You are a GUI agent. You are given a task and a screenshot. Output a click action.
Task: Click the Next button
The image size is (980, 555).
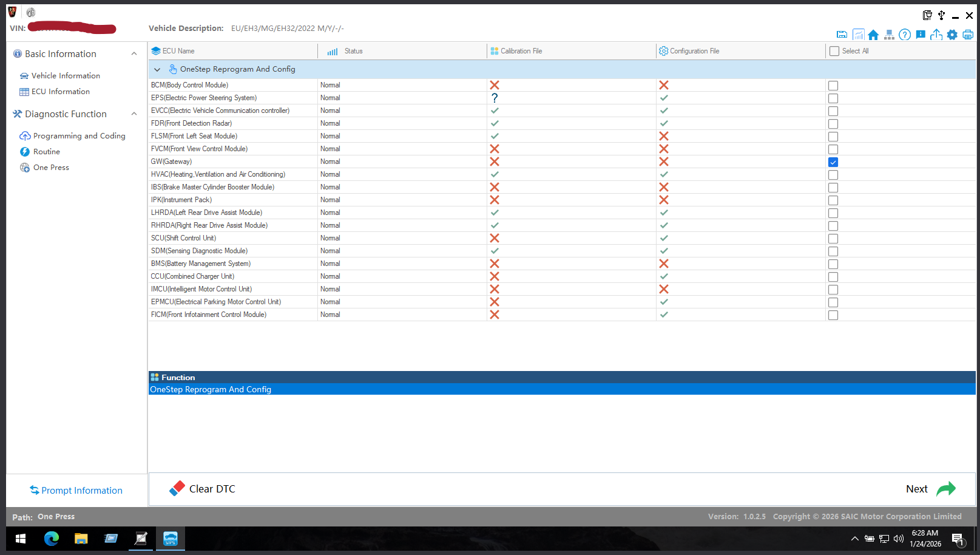point(930,489)
